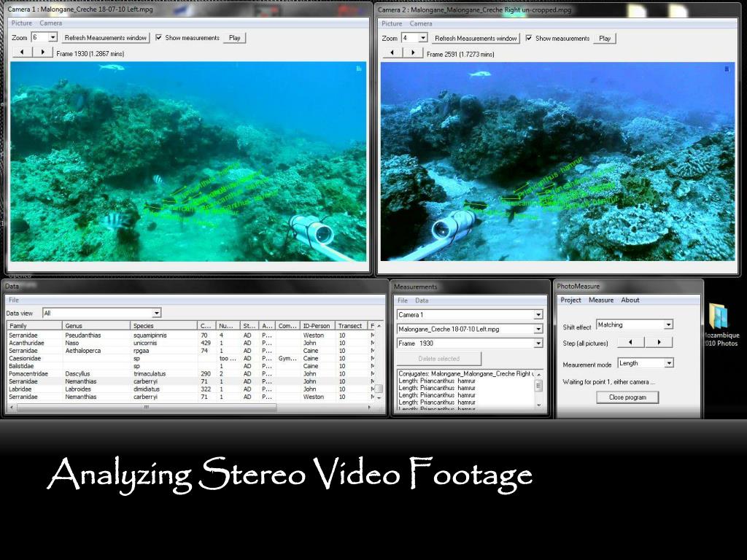Open the Data view dropdown showing All

[x=156, y=313]
